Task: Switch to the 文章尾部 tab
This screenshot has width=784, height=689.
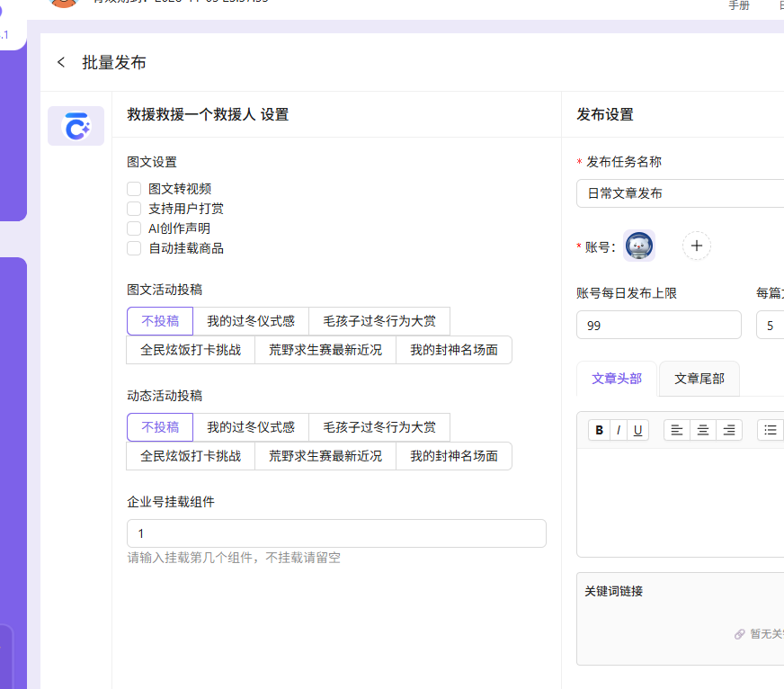Action: coord(699,378)
